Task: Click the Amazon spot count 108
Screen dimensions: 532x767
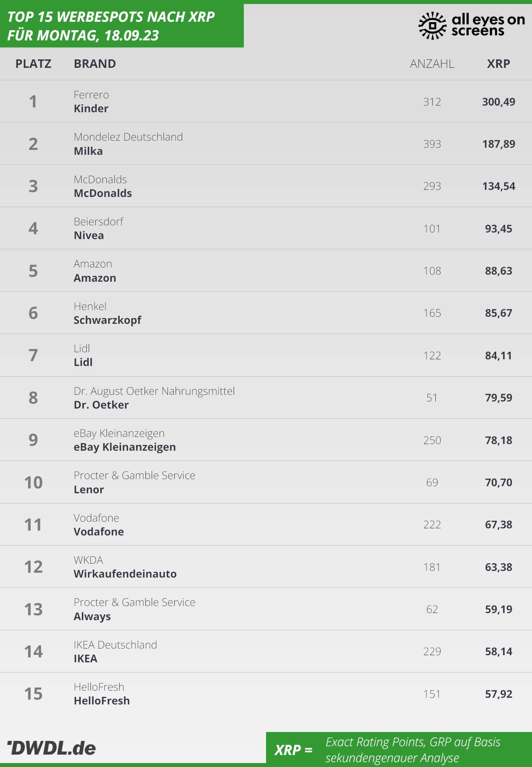Action: (x=432, y=271)
